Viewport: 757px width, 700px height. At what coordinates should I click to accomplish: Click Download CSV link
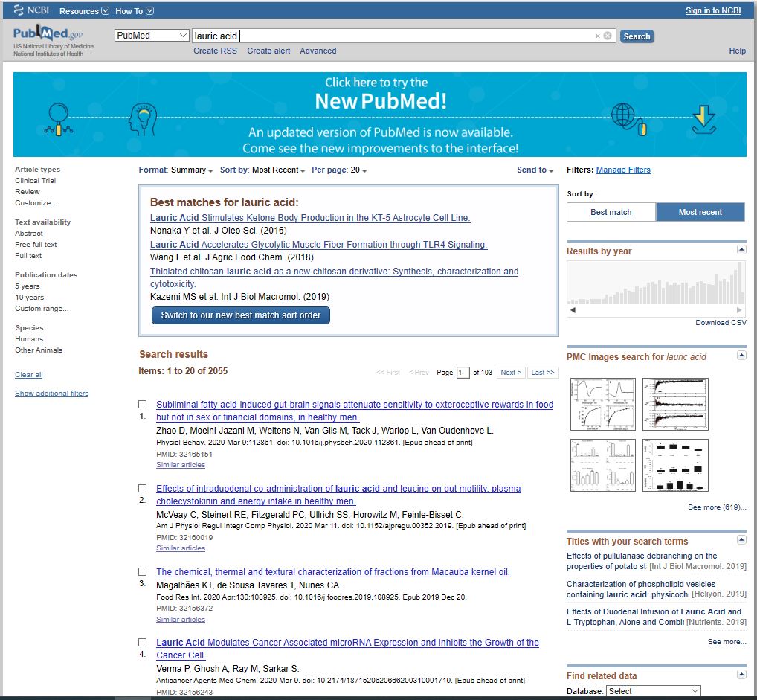click(721, 323)
